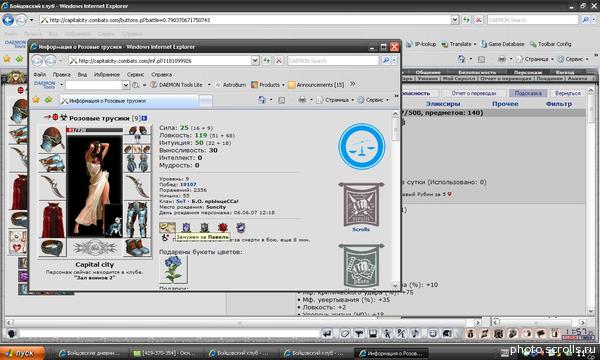Expand the Сервис dropdown in profile window
This screenshot has width=600, height=360.
click(387, 100)
